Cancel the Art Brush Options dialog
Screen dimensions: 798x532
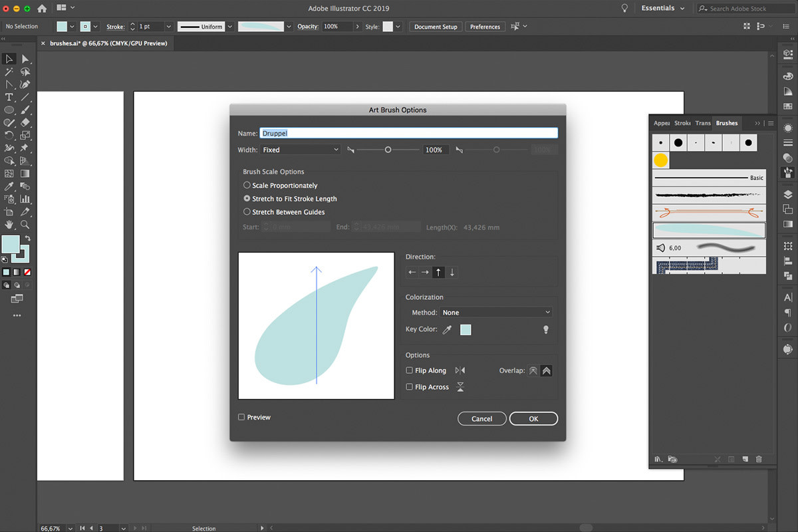pyautogui.click(x=481, y=419)
